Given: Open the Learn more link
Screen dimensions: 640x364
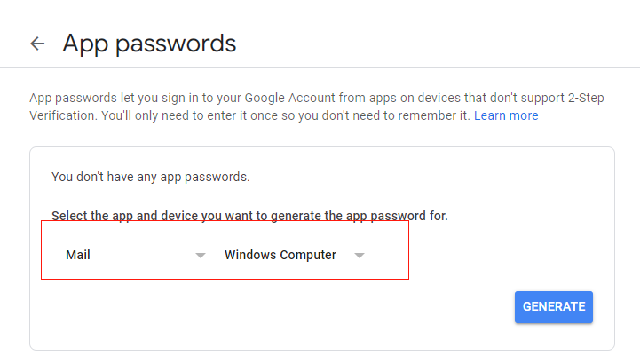Looking at the screenshot, I should (506, 115).
